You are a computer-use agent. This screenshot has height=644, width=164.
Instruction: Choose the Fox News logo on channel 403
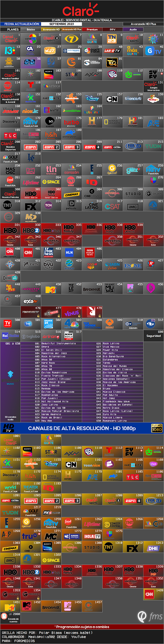pos(49,252)
